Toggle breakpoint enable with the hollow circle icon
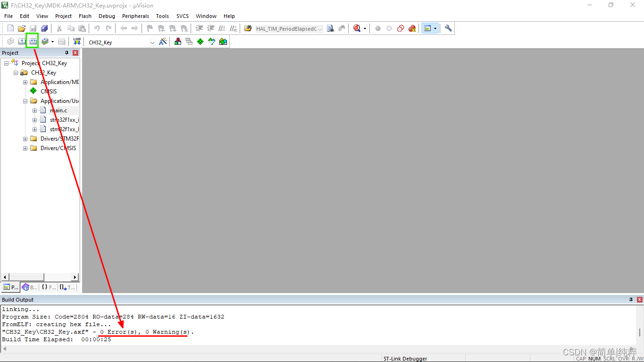The height and width of the screenshot is (362, 644). tap(389, 28)
